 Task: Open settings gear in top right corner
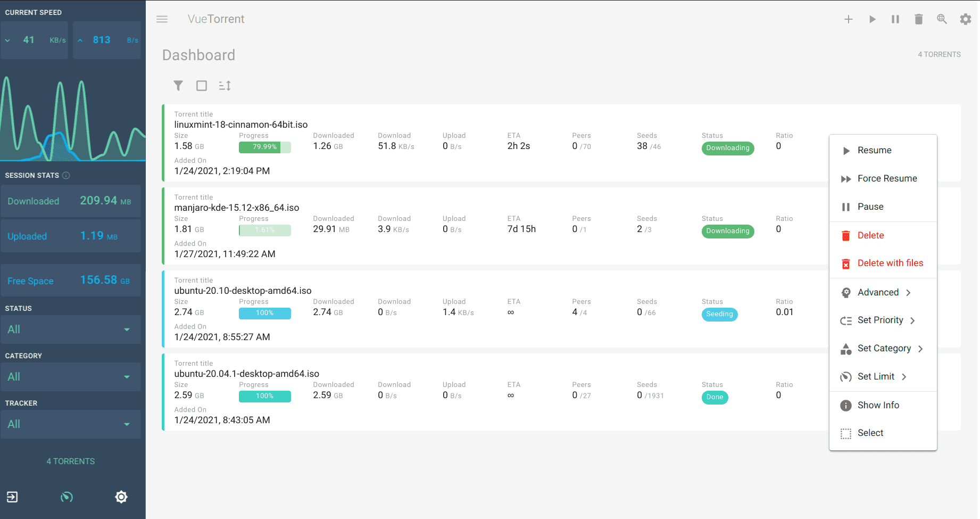coord(965,19)
